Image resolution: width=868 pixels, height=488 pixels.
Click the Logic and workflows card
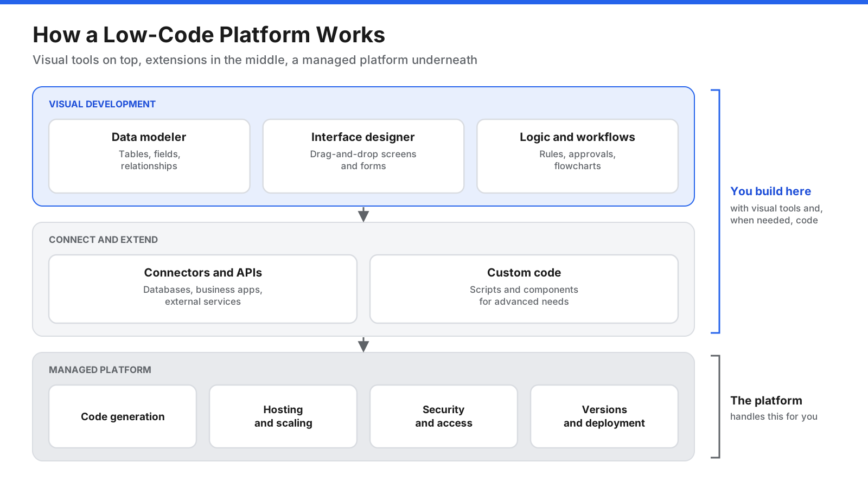coord(578,156)
